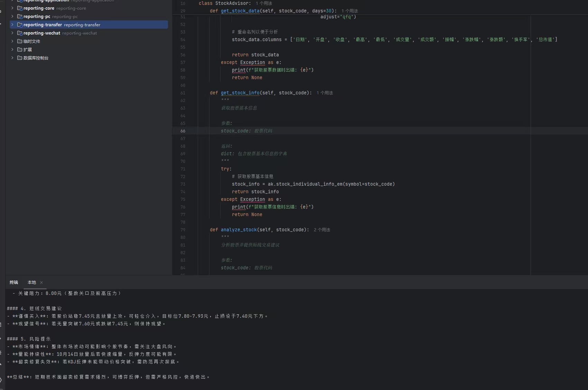The height and width of the screenshot is (390, 588).
Task: Click the **超卖修复失效** terminal line
Action: click(93, 362)
